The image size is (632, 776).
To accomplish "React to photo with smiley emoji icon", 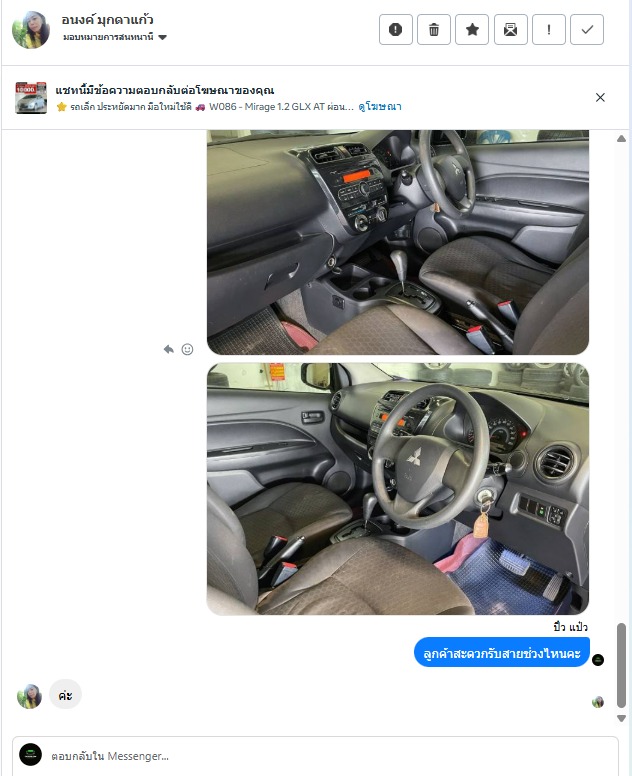I will click(x=187, y=349).
